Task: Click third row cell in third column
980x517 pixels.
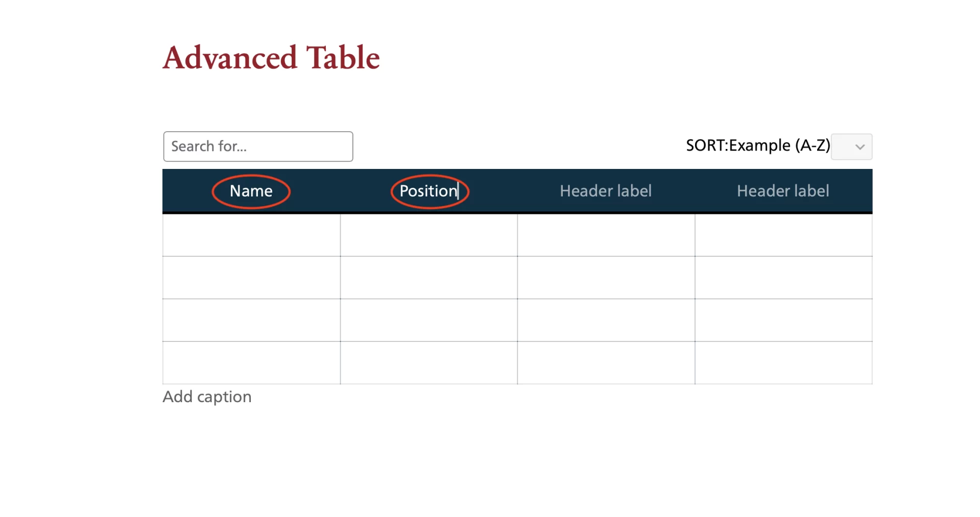Action: click(x=606, y=320)
